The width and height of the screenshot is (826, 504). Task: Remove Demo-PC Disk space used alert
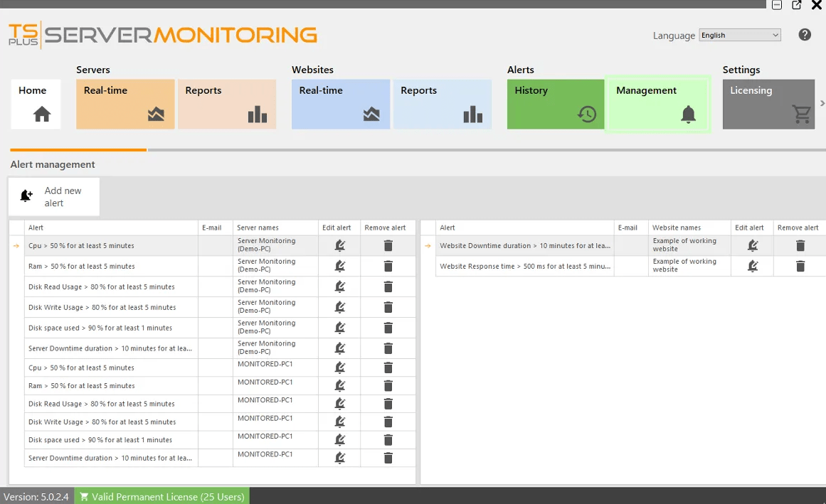pos(388,328)
